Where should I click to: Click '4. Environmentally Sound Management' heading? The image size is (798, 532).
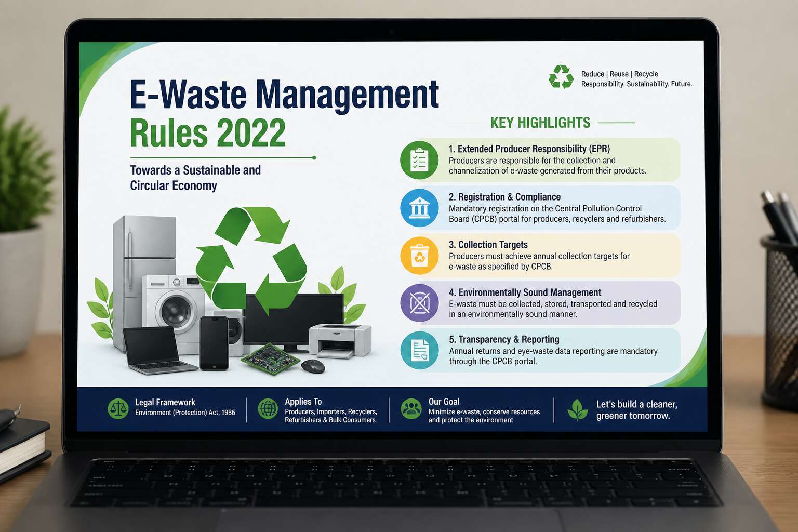coord(525,292)
